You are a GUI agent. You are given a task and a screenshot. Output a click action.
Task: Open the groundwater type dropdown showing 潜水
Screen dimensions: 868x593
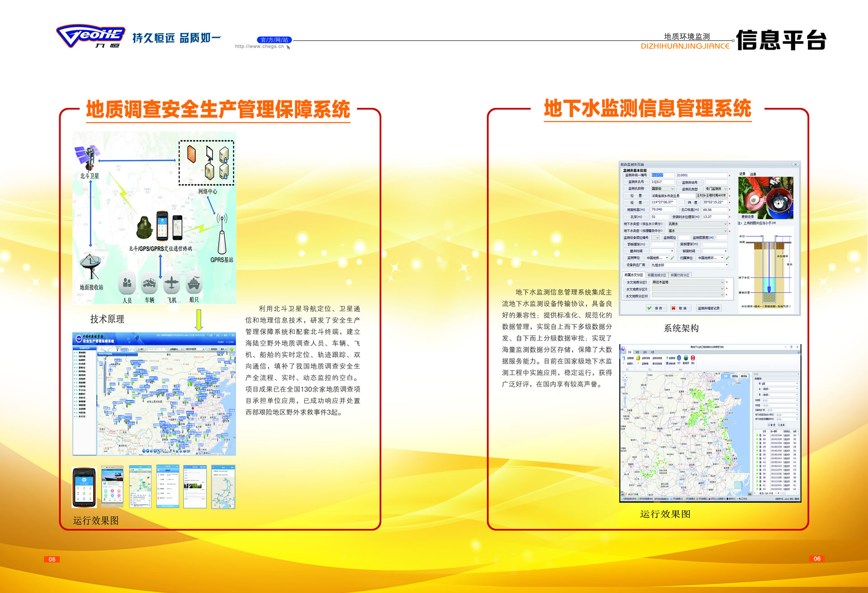(x=698, y=231)
